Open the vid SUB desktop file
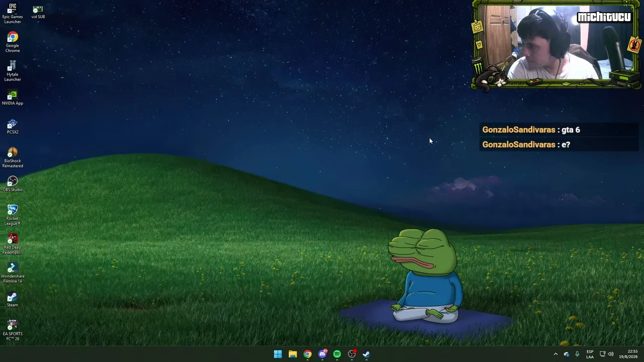644x362 pixels. tap(38, 13)
